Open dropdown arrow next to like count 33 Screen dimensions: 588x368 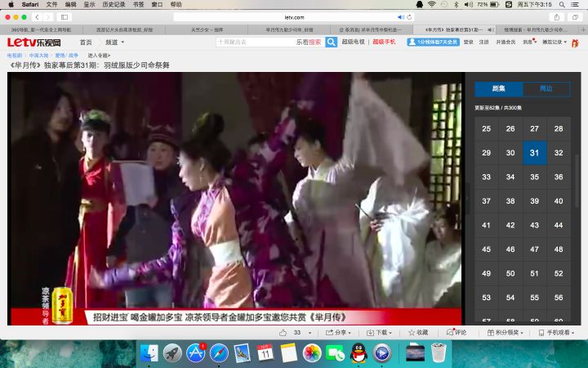coord(310,333)
